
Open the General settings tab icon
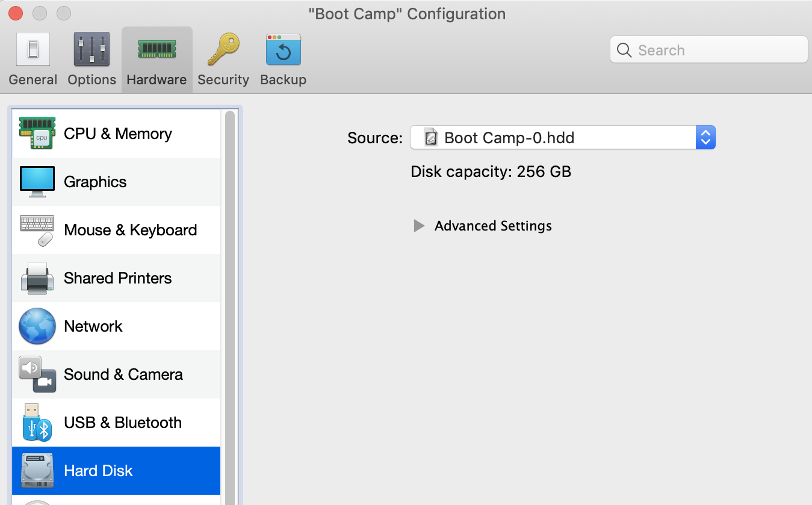[33, 49]
